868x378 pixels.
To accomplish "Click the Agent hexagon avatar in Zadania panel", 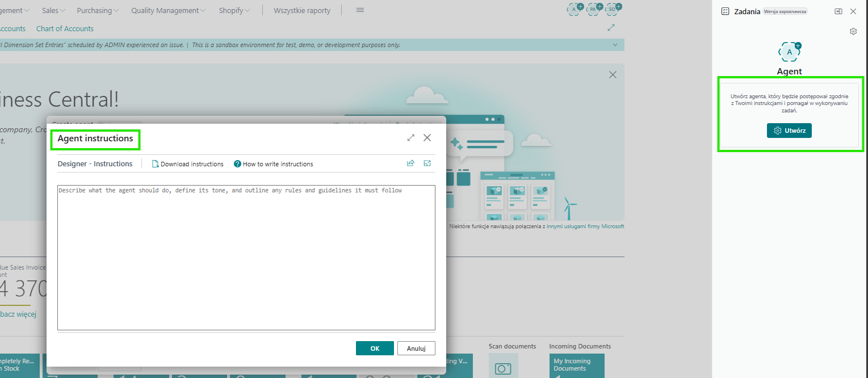I will click(x=789, y=52).
